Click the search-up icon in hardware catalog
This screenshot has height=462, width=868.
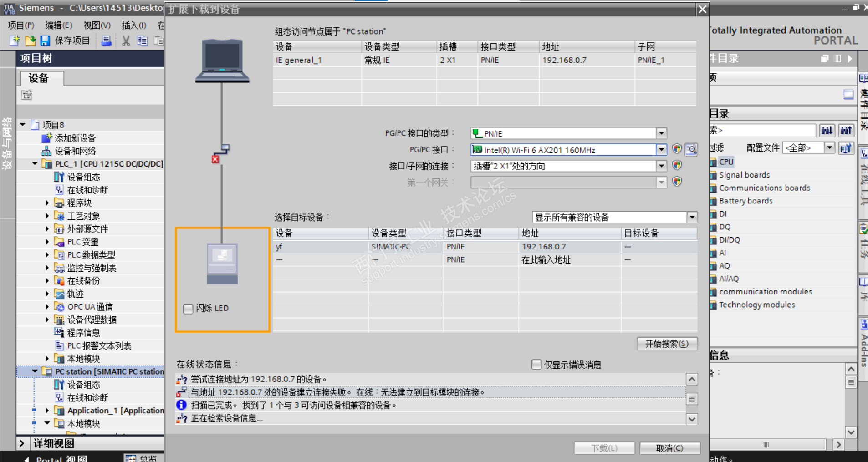tap(846, 131)
